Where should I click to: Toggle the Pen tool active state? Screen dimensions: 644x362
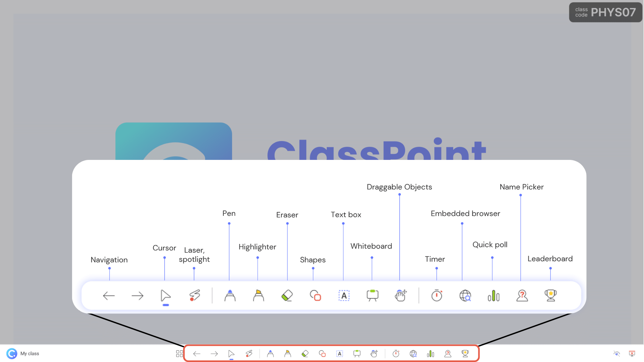tap(270, 353)
